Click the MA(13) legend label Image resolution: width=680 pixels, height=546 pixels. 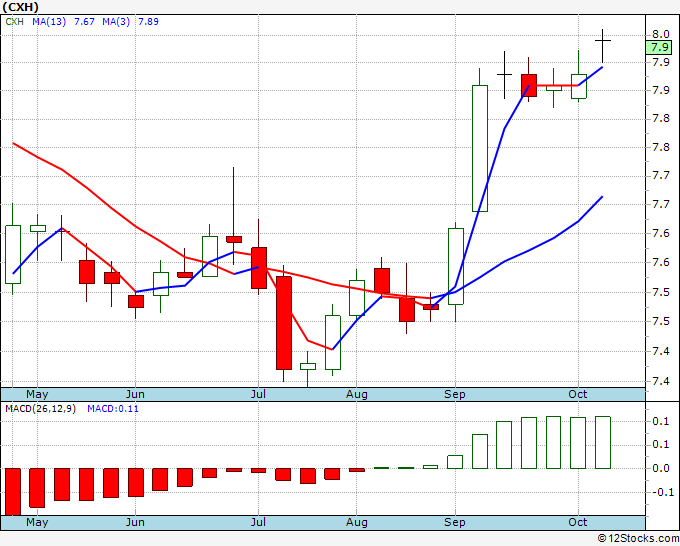point(49,22)
